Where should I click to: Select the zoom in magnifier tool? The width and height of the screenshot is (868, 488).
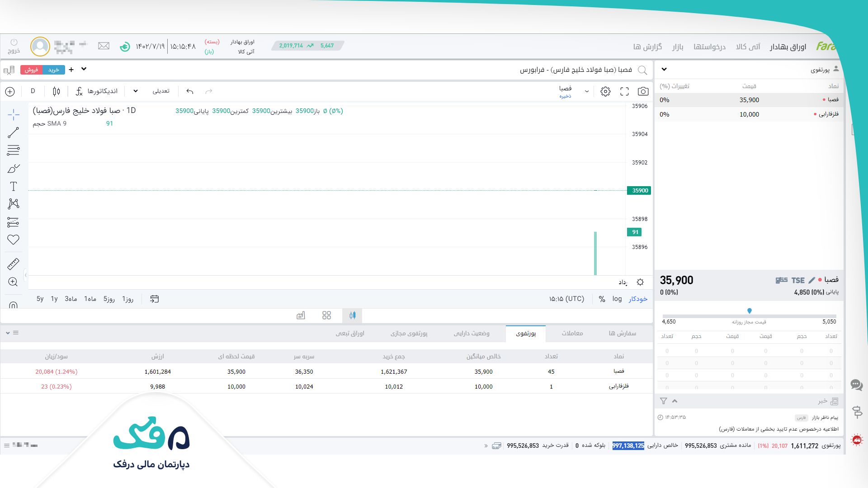14,282
